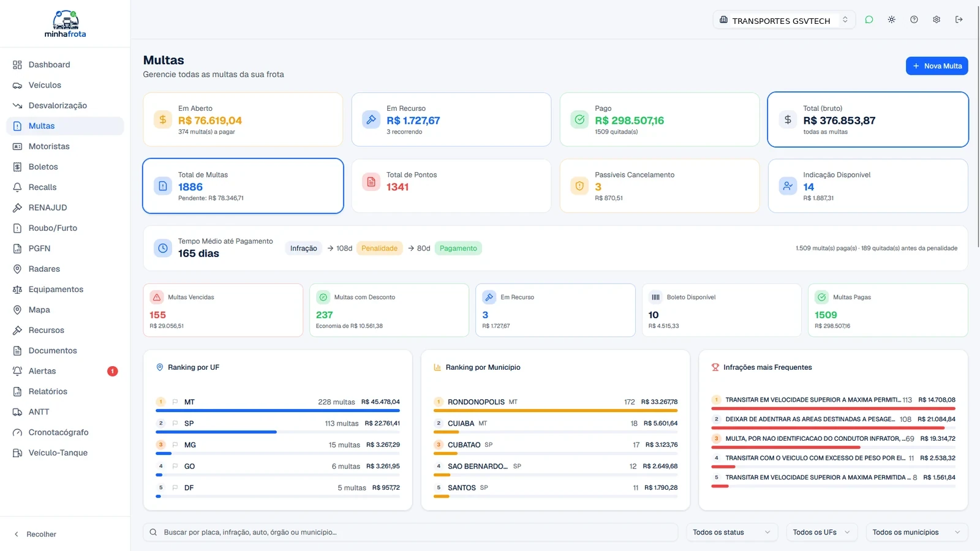Image resolution: width=980 pixels, height=551 pixels.
Task: Open the settings gear icon in the header
Action: tap(937, 20)
